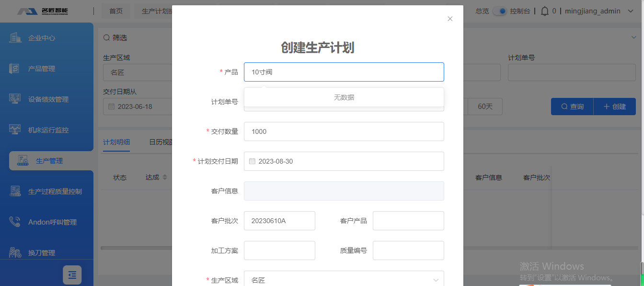Close the 创建生产计划 dialog

[450, 19]
